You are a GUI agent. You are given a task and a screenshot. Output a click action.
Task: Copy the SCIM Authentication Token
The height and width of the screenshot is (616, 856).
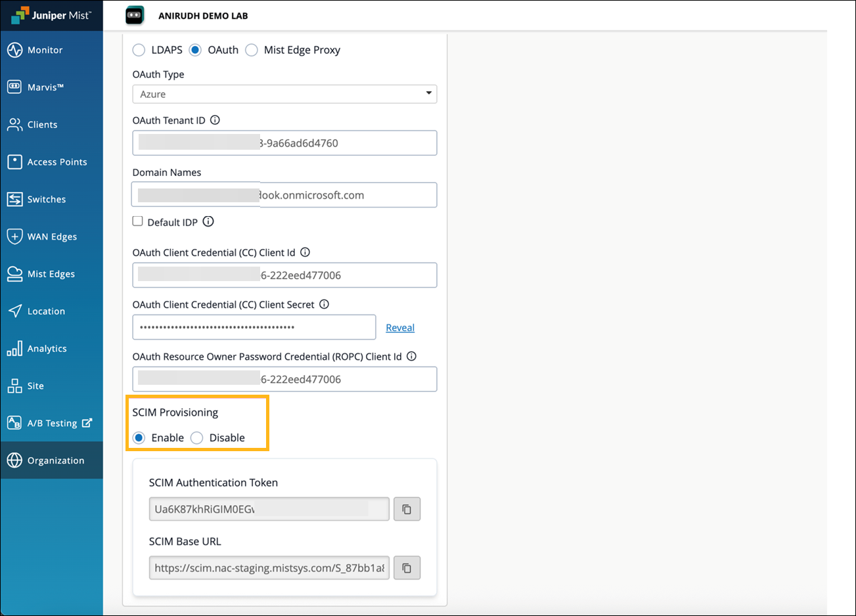point(407,509)
